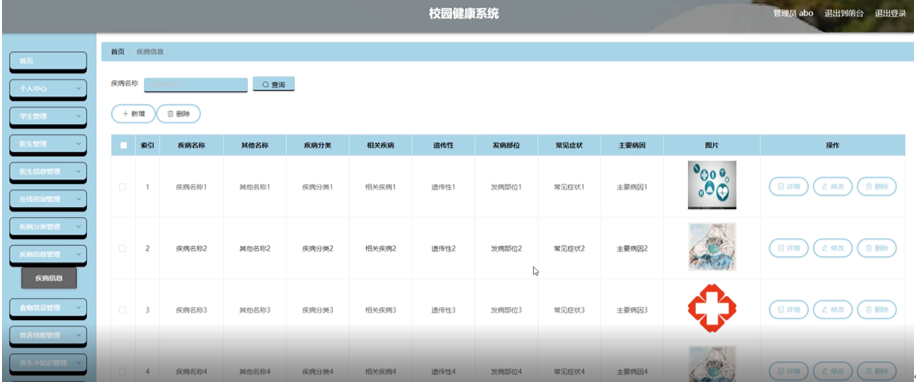Image resolution: width=916 pixels, height=382 pixels.
Task: Select the 疾病信息 submenu item
Action: pyautogui.click(x=49, y=278)
